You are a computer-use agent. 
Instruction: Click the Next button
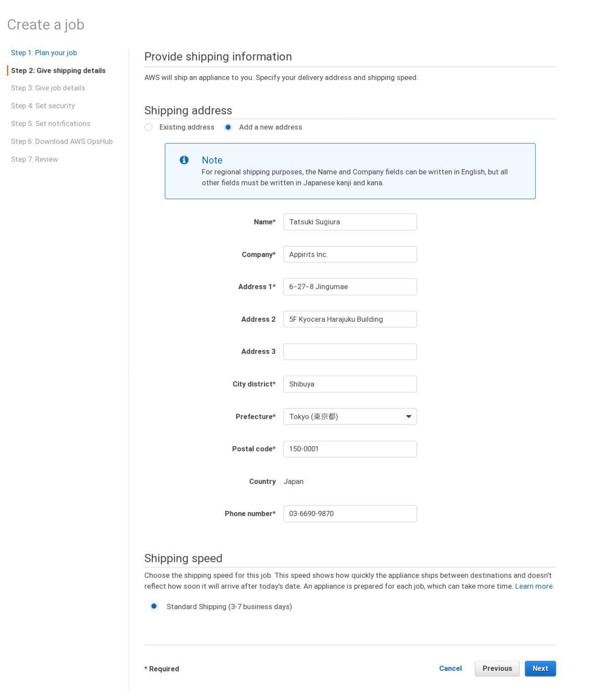(x=540, y=669)
